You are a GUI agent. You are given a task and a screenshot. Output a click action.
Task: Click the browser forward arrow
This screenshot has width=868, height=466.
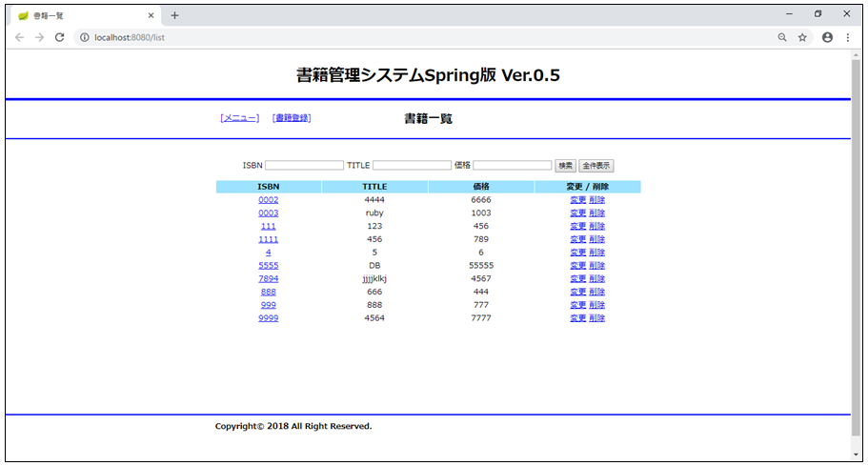[x=39, y=37]
